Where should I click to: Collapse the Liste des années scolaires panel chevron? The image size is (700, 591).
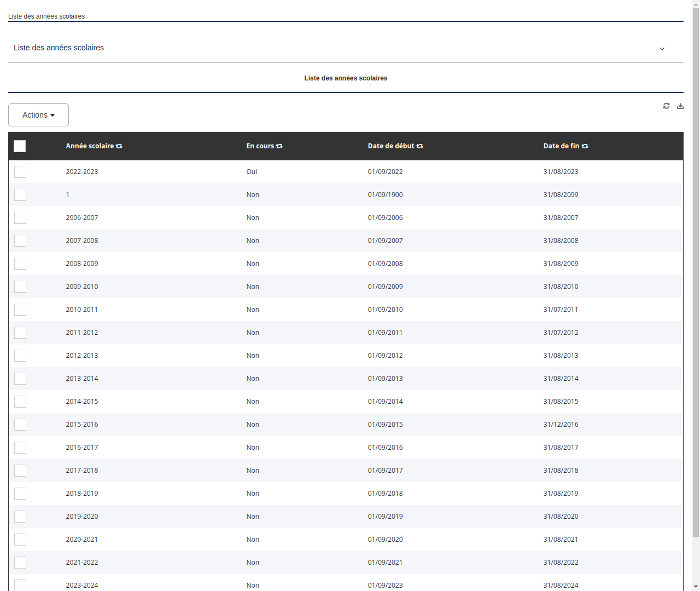pyautogui.click(x=662, y=49)
